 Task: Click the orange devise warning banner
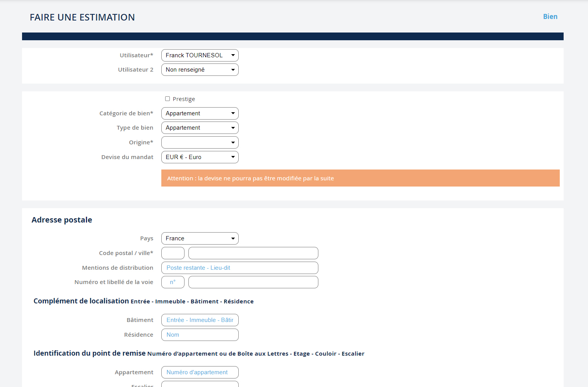[360, 178]
